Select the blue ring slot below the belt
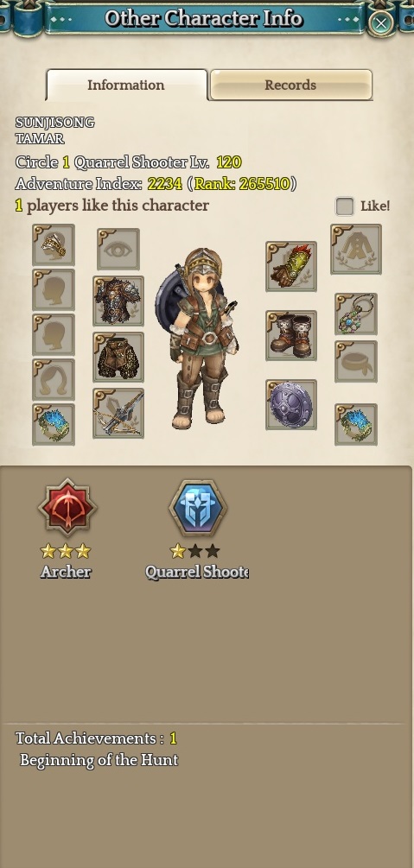Viewport: 414px width, 868px height. click(356, 424)
